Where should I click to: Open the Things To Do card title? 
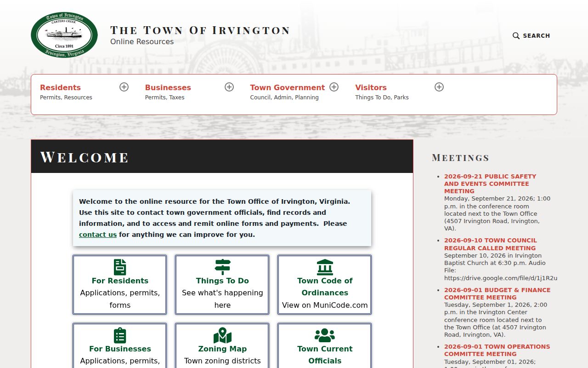tap(222, 281)
